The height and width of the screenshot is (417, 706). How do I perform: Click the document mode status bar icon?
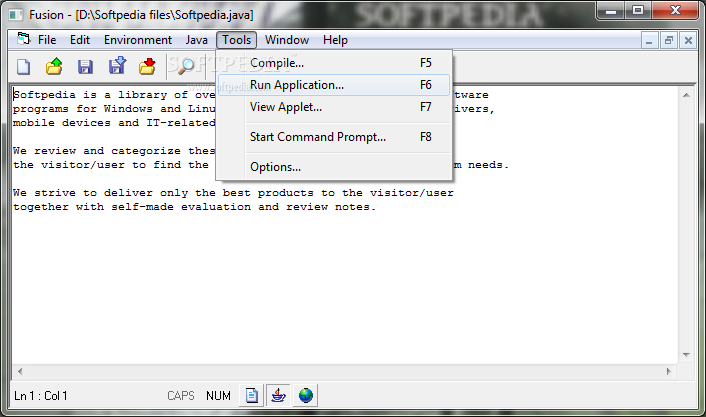(252, 395)
